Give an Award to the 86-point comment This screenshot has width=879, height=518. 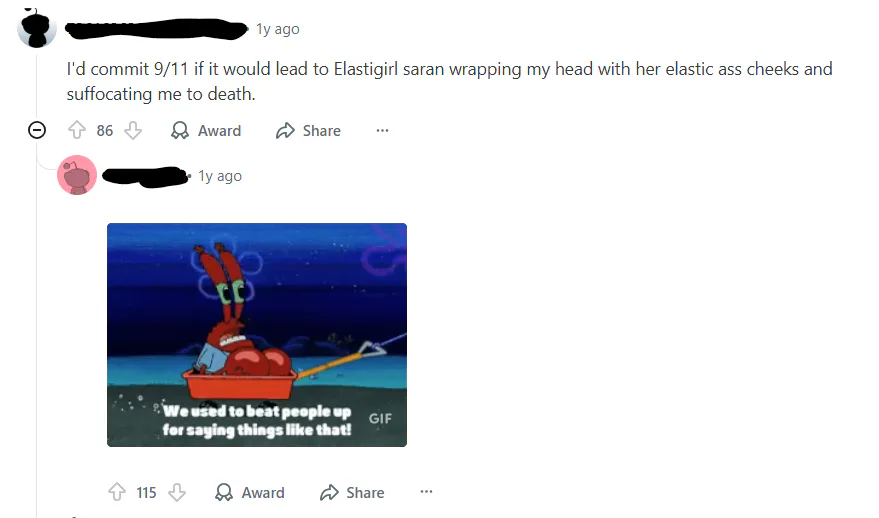[206, 130]
